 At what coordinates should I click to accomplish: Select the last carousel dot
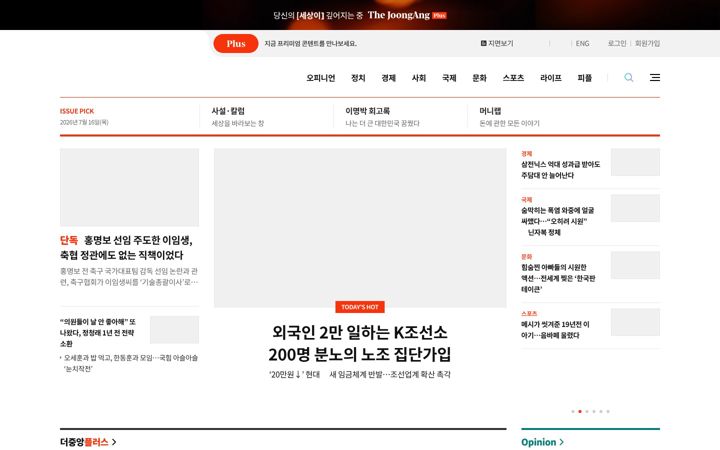point(608,411)
